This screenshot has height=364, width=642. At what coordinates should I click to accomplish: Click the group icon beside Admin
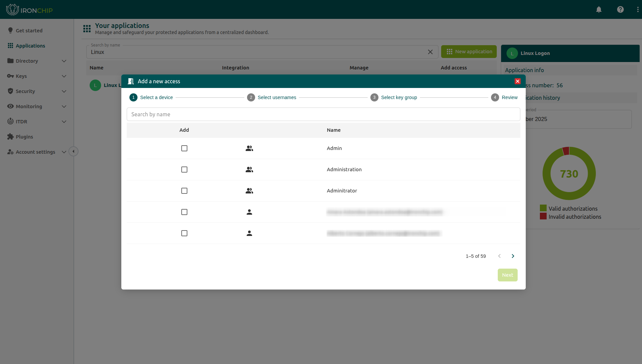(249, 148)
